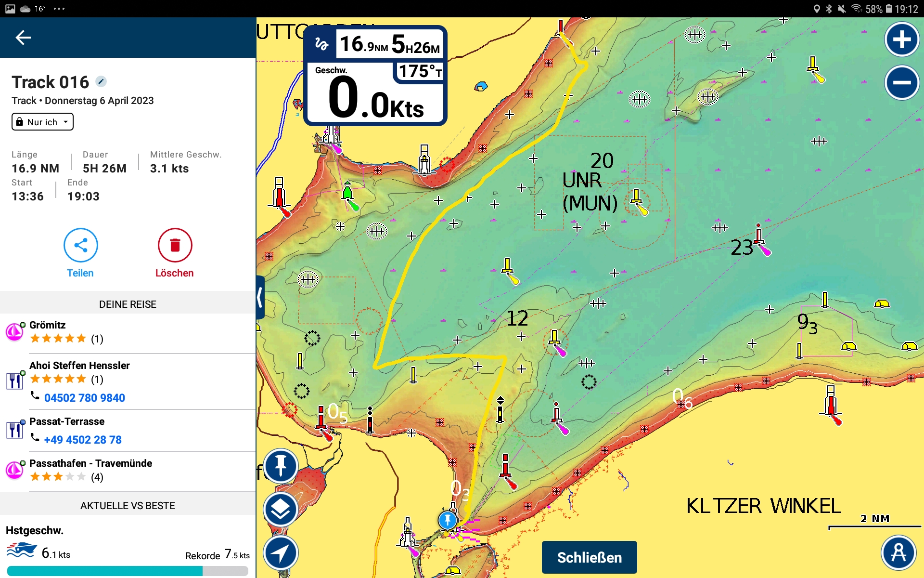Tap the blue pin marker at Travemünde

(447, 520)
